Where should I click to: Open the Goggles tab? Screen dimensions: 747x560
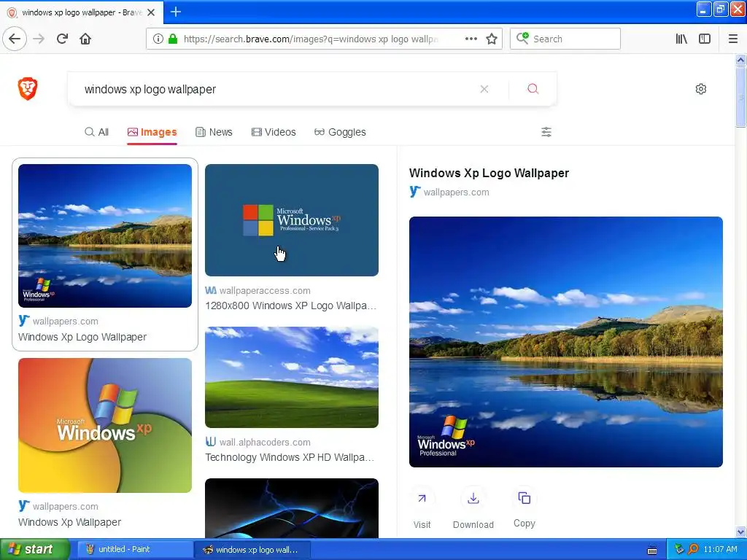point(340,132)
